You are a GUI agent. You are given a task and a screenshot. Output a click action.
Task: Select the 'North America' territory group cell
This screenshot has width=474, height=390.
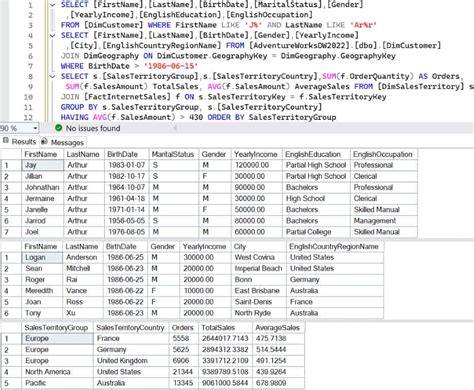tap(58, 372)
